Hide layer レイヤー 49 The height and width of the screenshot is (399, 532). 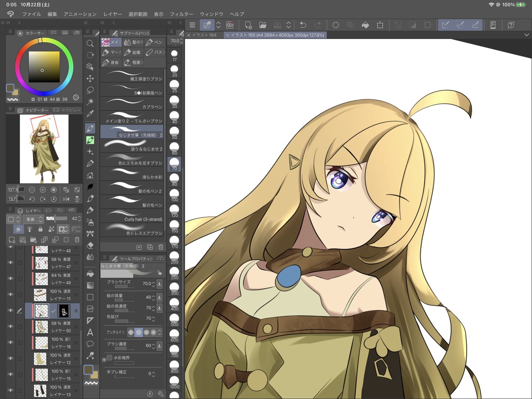click(x=10, y=278)
